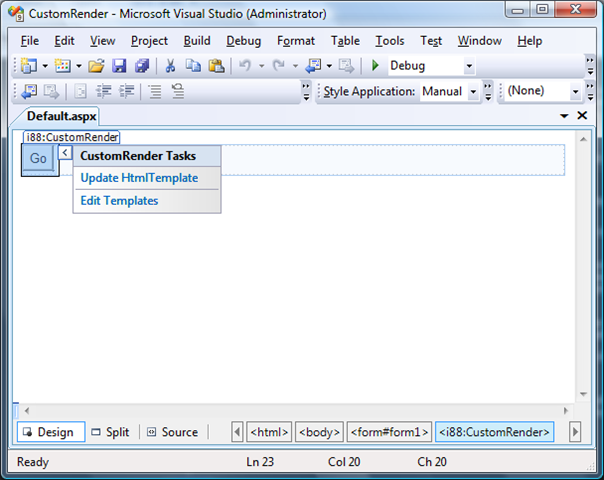Open the View menu
604x480 pixels.
click(102, 41)
